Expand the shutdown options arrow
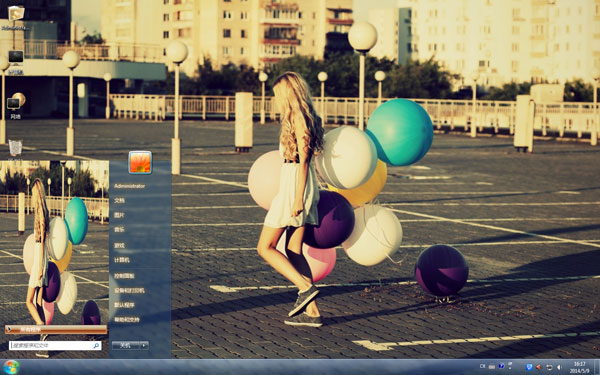The width and height of the screenshot is (600, 375). click(144, 345)
